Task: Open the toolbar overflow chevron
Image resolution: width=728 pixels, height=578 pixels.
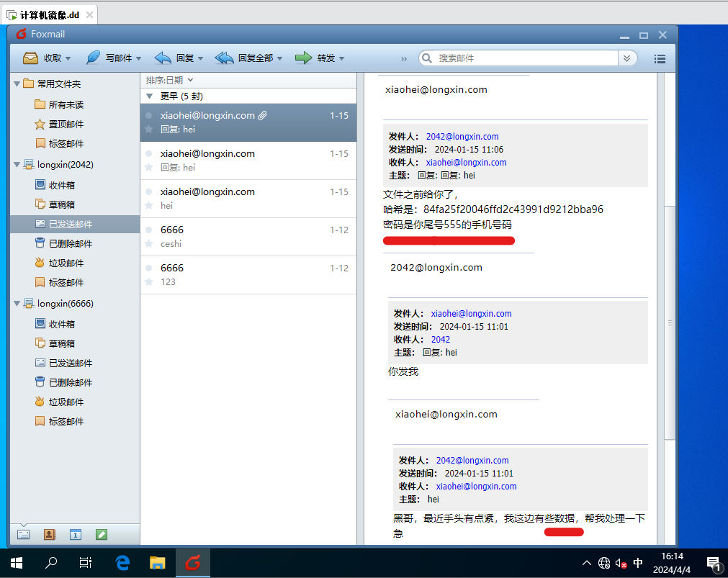Action: click(x=404, y=58)
